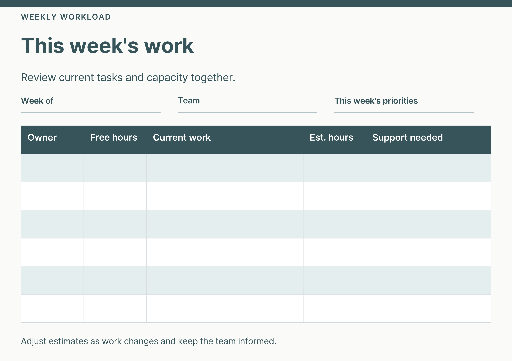Click the 'Adjust estimates as work changes' footer note
The image size is (512, 361).
pos(149,341)
